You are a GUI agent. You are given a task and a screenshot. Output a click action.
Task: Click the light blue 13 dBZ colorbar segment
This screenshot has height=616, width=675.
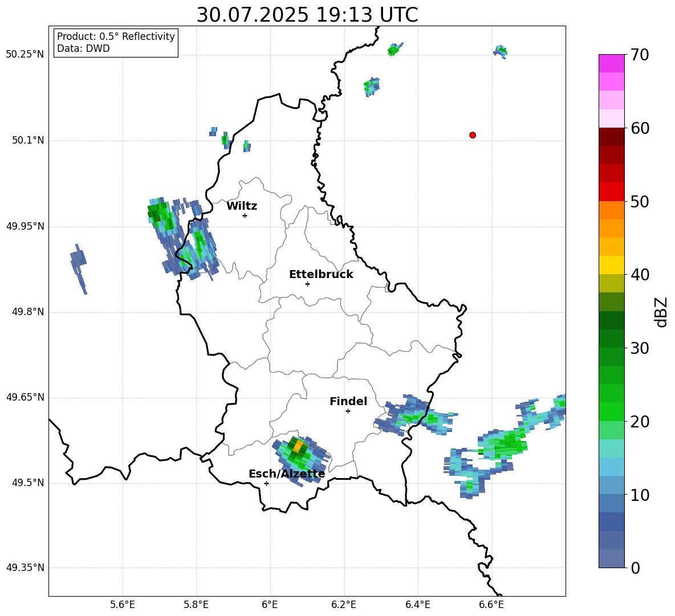(x=611, y=467)
